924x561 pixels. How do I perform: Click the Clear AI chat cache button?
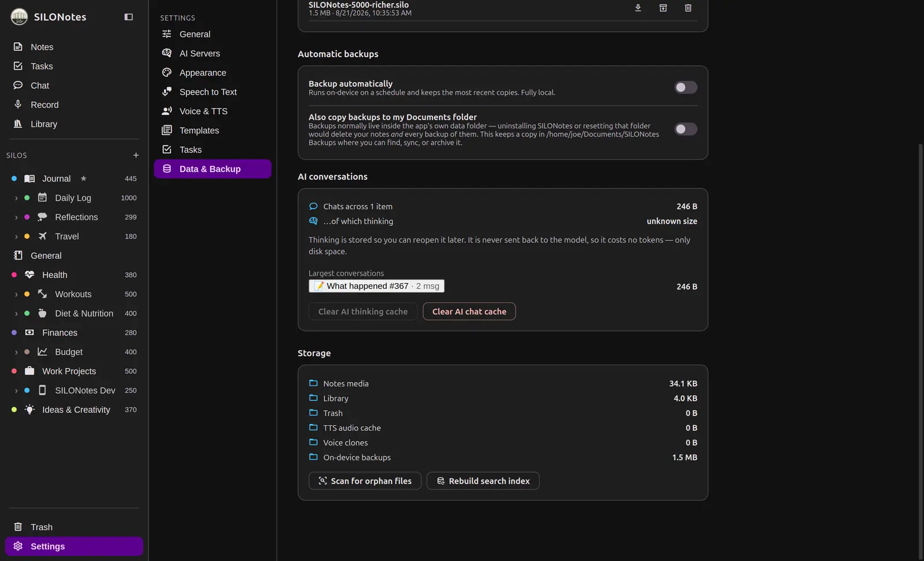pos(469,311)
